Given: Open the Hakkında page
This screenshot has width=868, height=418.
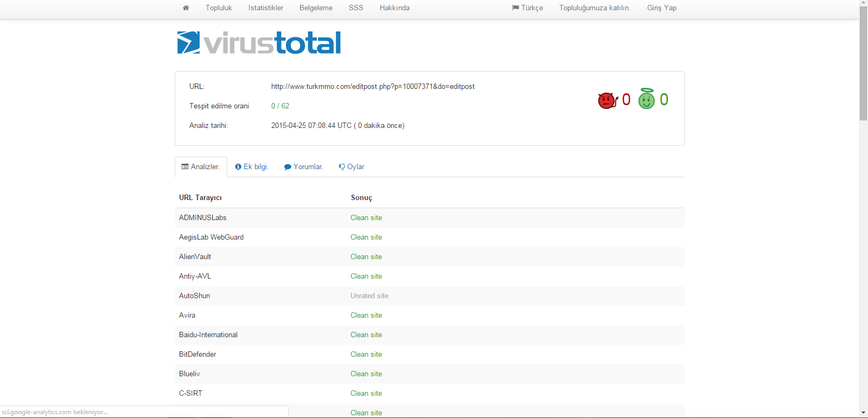Looking at the screenshot, I should coord(394,8).
